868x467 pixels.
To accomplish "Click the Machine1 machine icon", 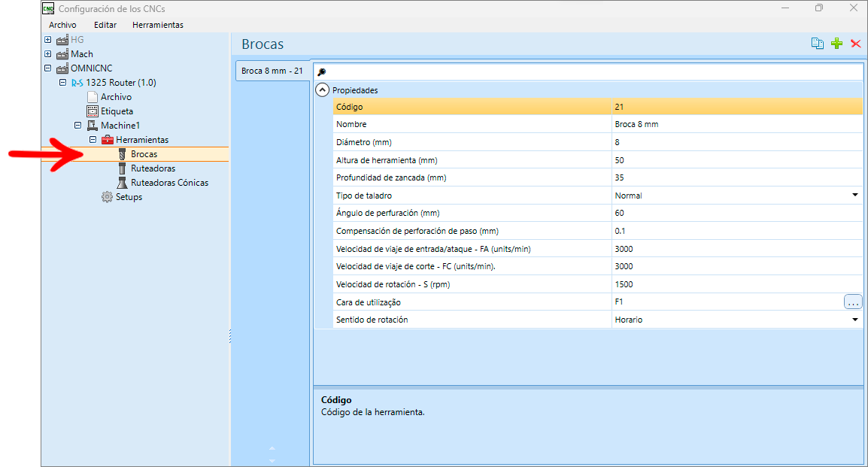I will (93, 126).
